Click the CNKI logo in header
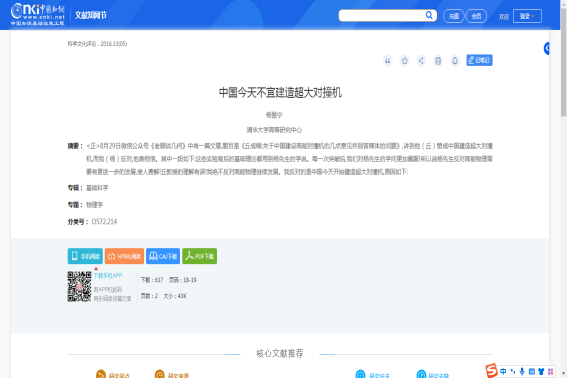 38,14
